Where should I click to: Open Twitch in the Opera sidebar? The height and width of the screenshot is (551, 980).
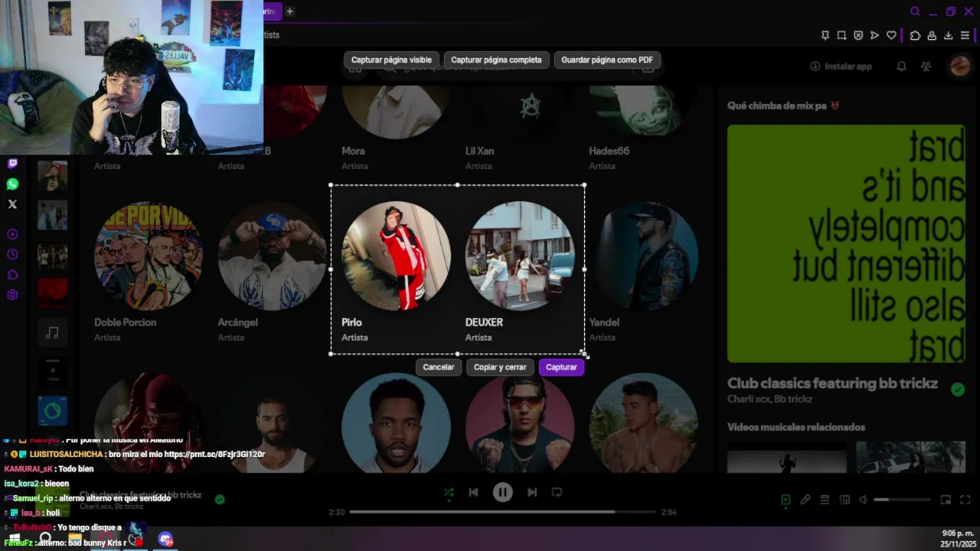12,164
